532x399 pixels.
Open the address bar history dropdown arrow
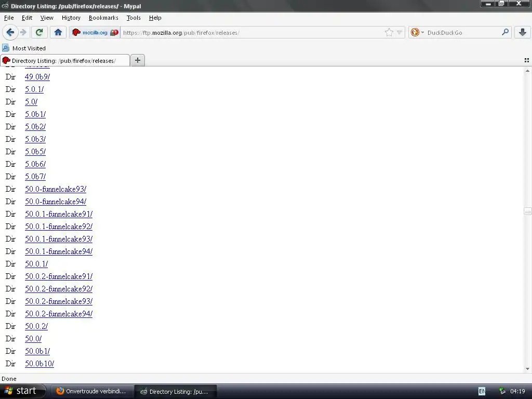coord(400,33)
